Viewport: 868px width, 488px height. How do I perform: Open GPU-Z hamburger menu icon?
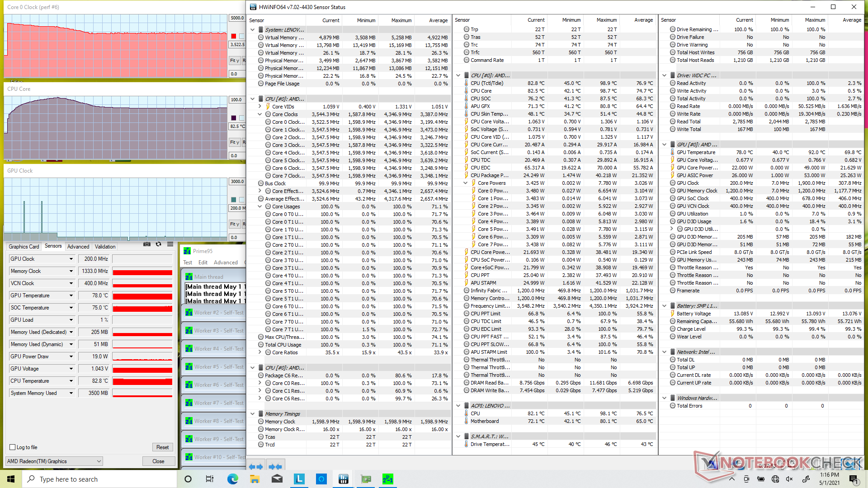[170, 244]
